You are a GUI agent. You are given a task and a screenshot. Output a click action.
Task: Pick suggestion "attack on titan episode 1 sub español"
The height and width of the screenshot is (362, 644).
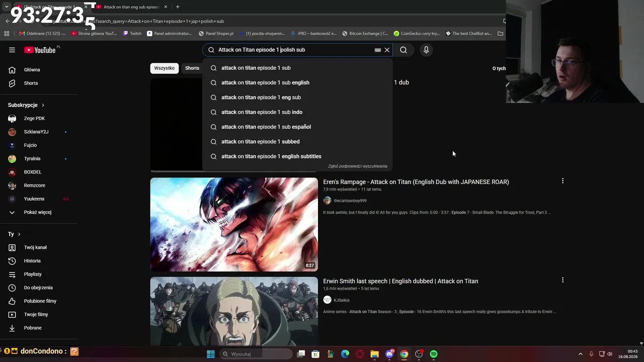tap(297, 127)
